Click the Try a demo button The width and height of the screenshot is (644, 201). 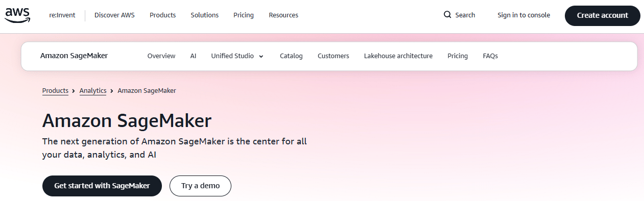tap(200, 186)
